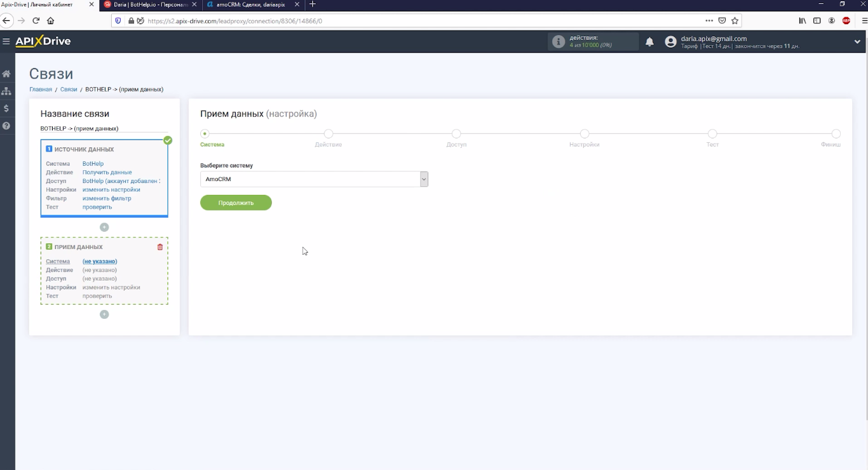Click plus icon below ПРИЕМ ДАННЫХ block
The height and width of the screenshot is (470, 868).
click(104, 314)
